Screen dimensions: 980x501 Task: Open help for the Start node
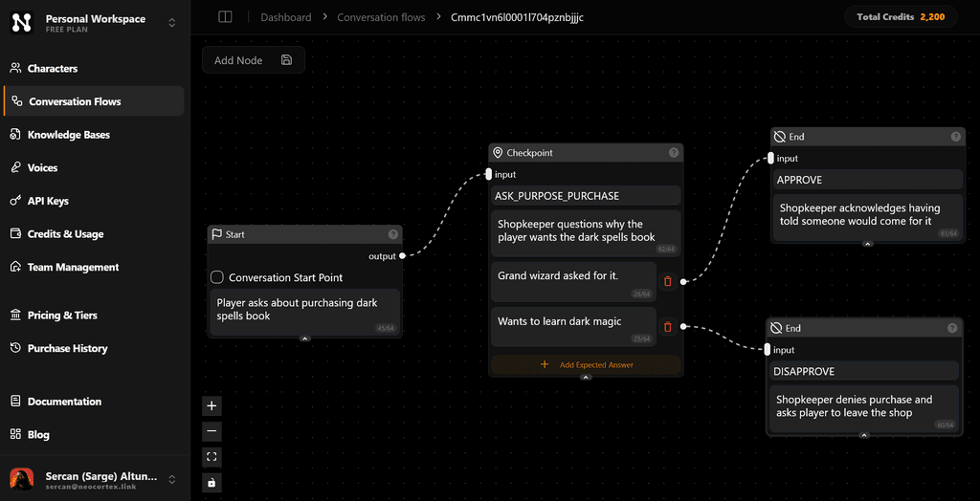pos(393,234)
